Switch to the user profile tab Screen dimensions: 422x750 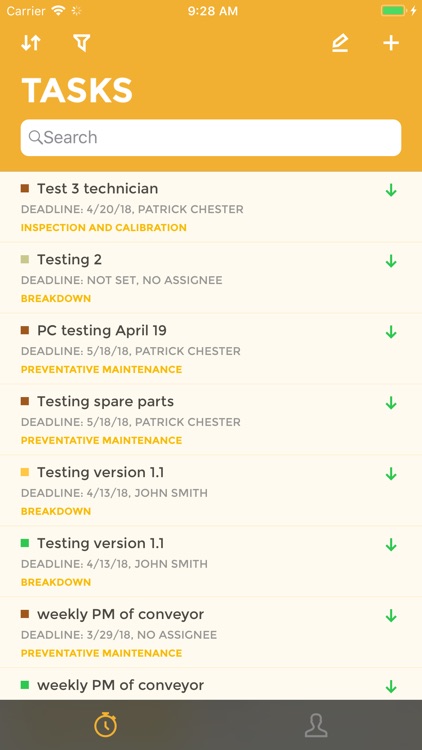coord(316,725)
